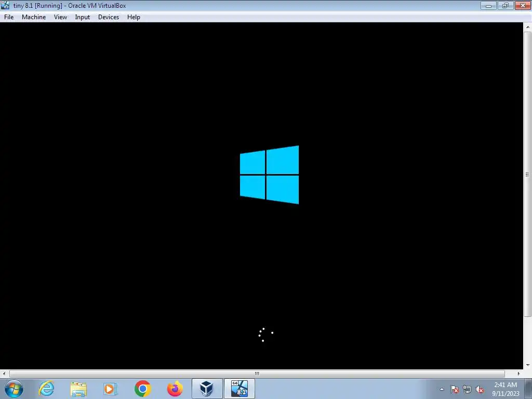Image resolution: width=532 pixels, height=399 pixels.
Task: Open the muted volume tray icon
Action: 480,389
